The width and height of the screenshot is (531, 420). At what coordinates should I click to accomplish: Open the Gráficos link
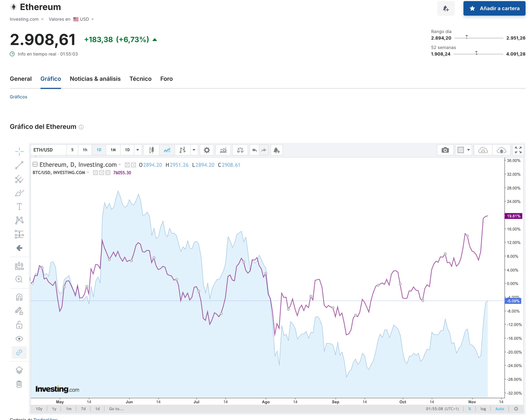click(x=18, y=97)
